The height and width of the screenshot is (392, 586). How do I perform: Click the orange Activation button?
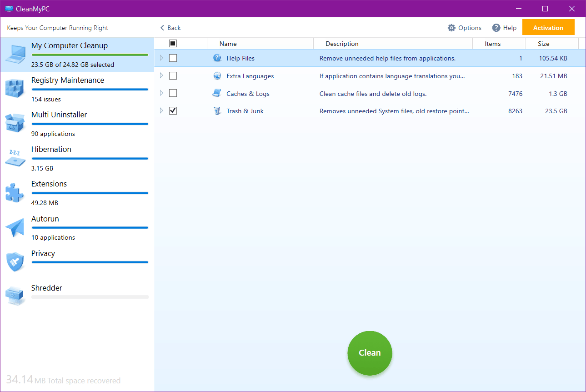coord(548,27)
